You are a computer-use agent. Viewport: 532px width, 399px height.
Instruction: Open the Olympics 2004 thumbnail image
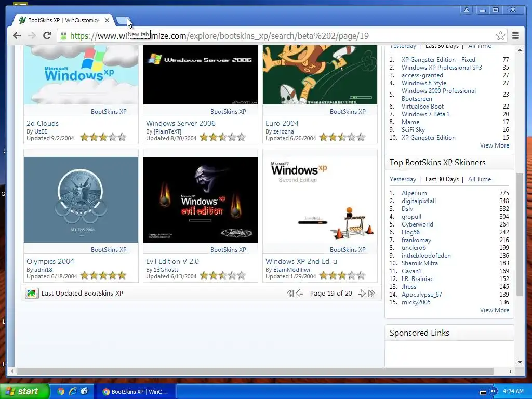coord(81,200)
